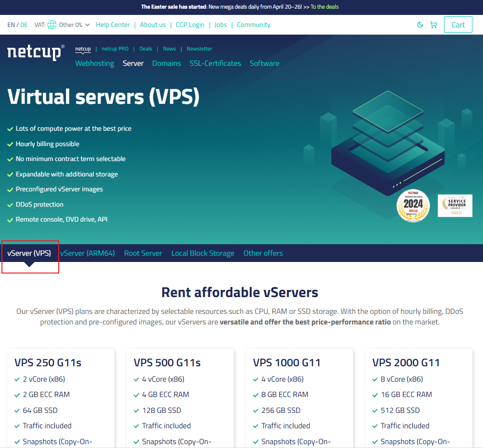Click the Service Provider Gold award badge
Viewport: 483px width, 448px height.
coord(455,206)
